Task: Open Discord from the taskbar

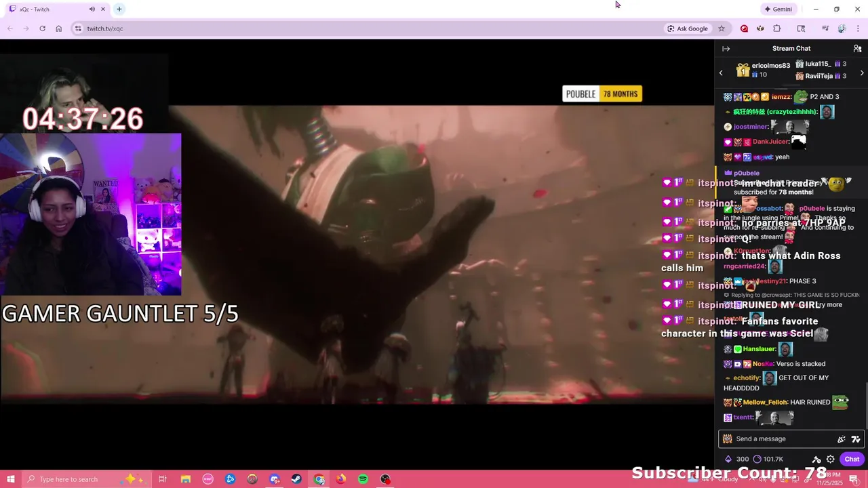Action: (275, 479)
